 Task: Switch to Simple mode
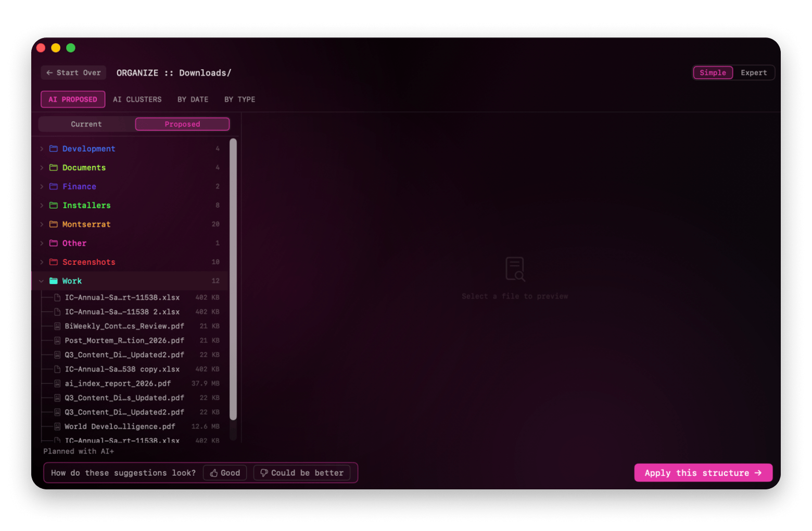tap(713, 73)
